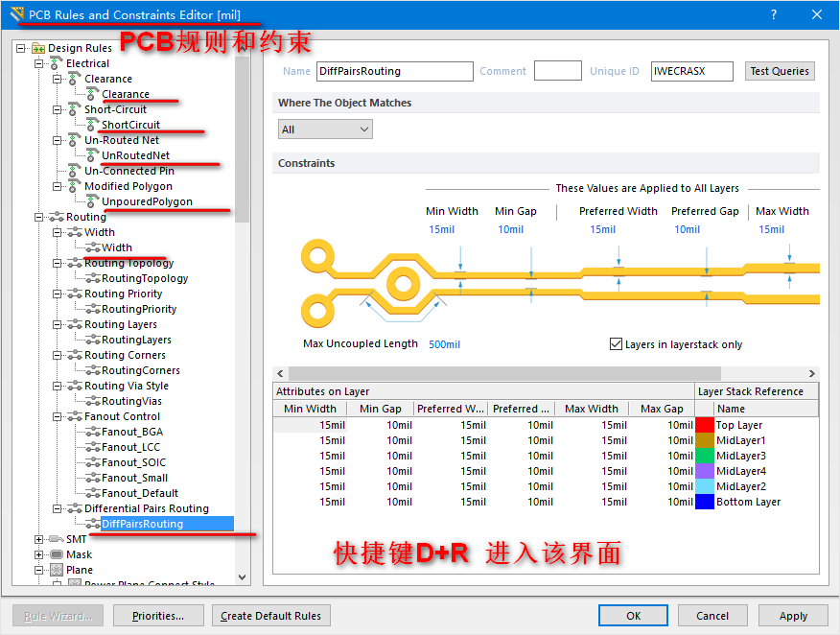Select the Fanout_BGA rule
840x635 pixels.
(132, 432)
